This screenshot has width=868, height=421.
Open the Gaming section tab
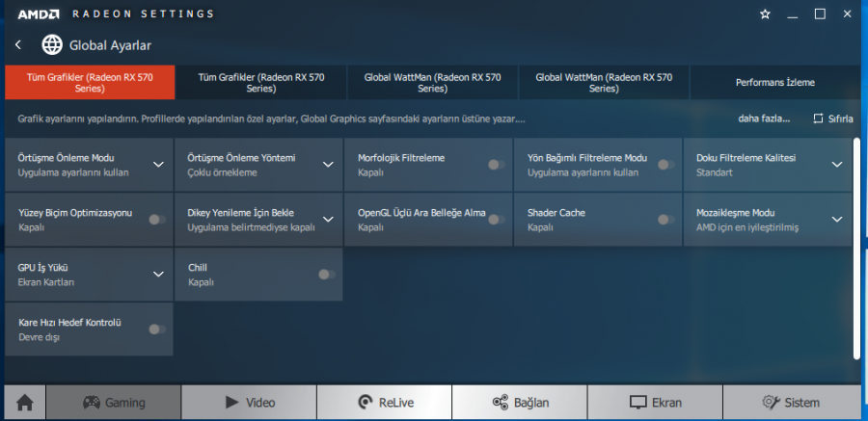tap(114, 403)
